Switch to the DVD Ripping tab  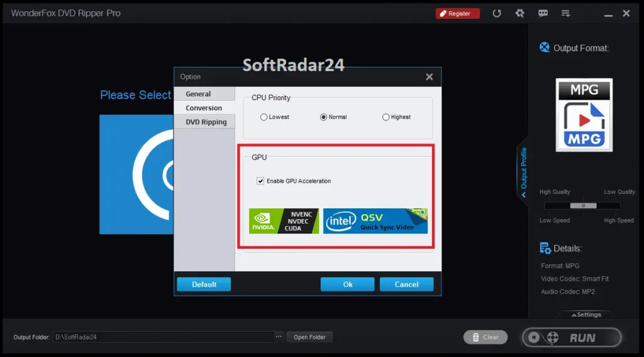(x=204, y=122)
